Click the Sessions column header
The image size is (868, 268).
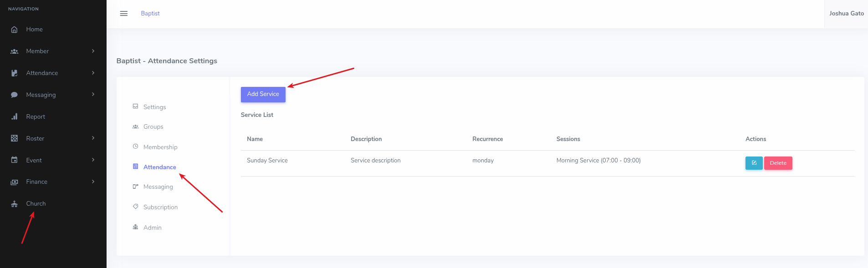(x=568, y=139)
